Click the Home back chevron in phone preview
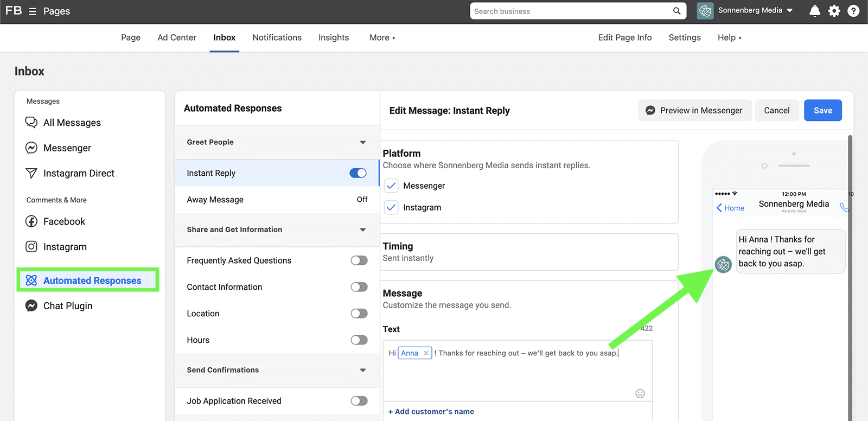 pos(719,208)
